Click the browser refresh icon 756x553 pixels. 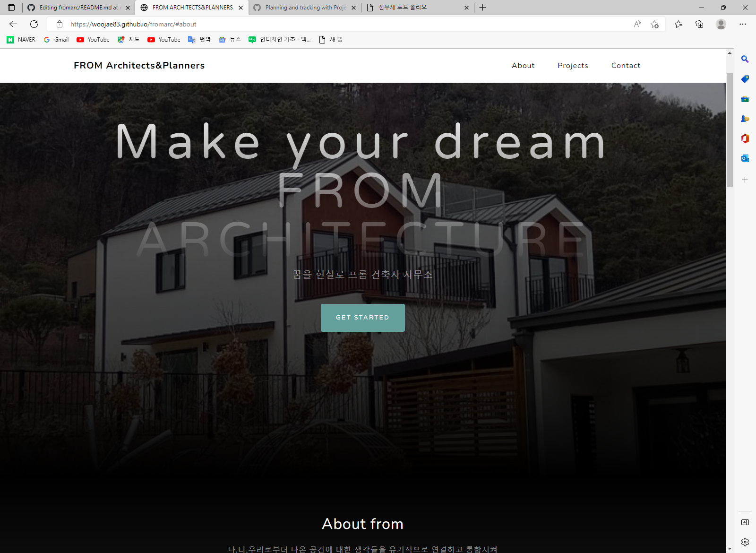point(34,24)
